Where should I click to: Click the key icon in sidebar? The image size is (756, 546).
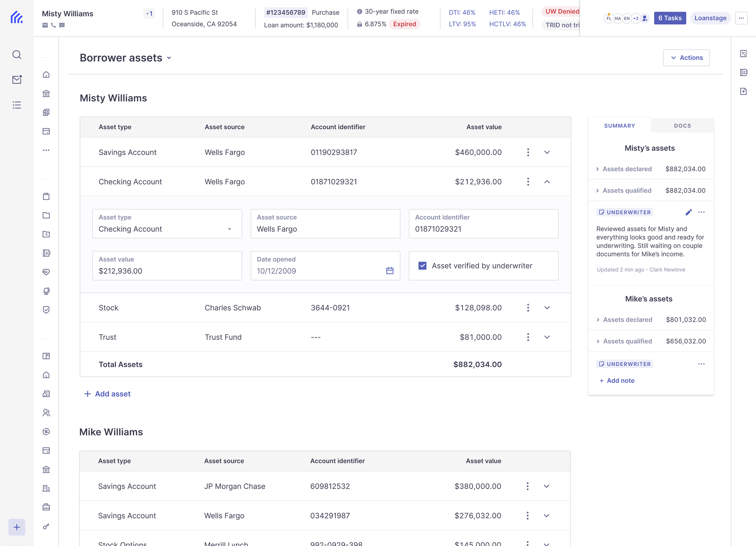click(x=46, y=526)
